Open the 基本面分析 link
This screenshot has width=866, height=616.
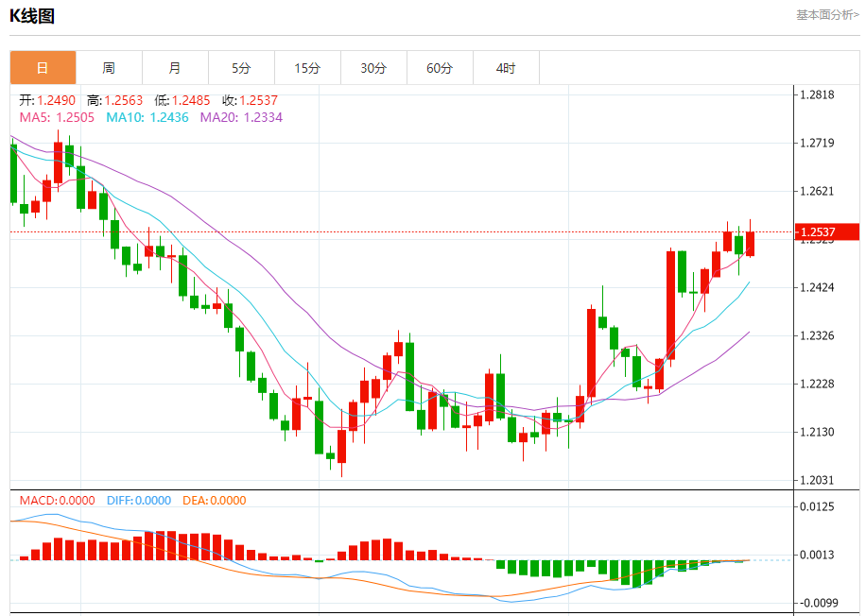827,15
